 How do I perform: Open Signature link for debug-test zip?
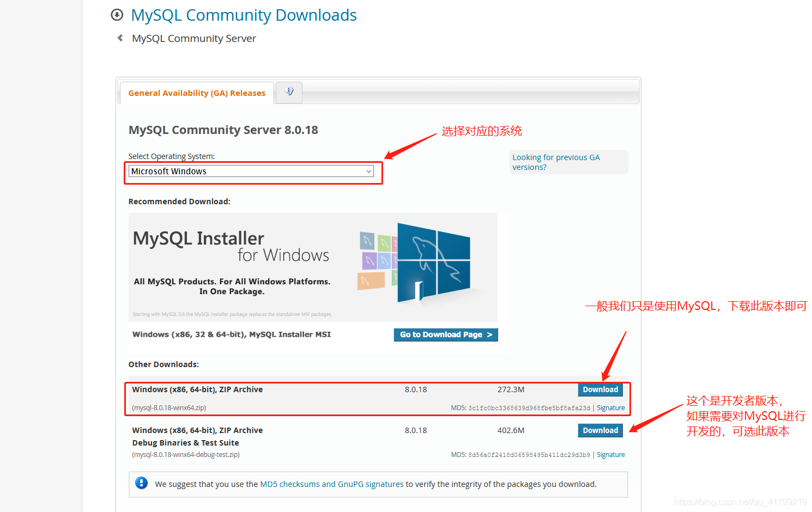(x=610, y=455)
